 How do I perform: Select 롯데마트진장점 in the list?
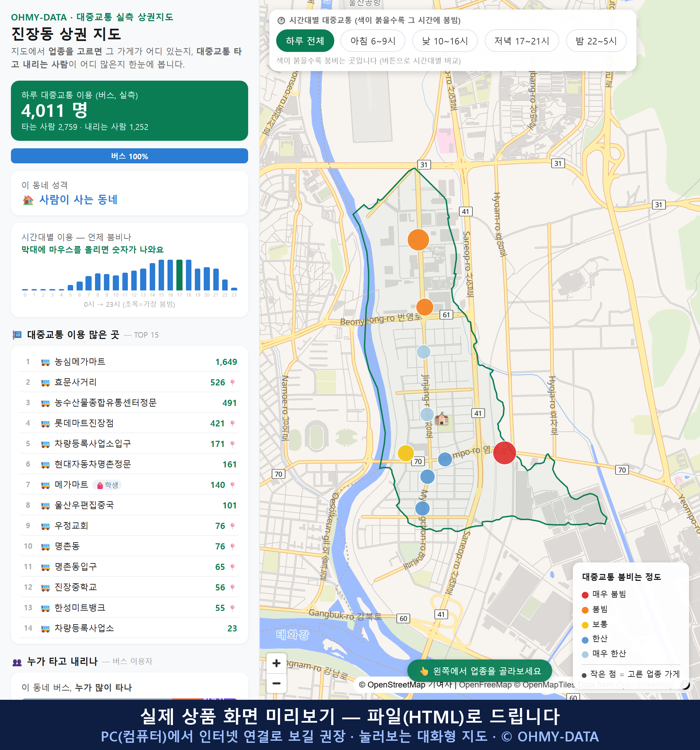click(x=130, y=423)
